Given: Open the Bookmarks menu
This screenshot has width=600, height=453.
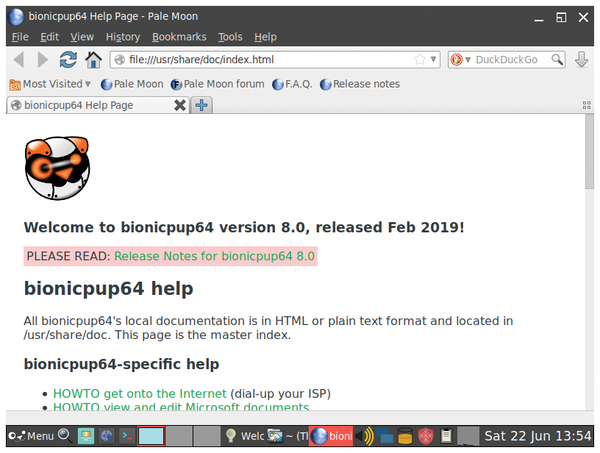Looking at the screenshot, I should coord(179,37).
